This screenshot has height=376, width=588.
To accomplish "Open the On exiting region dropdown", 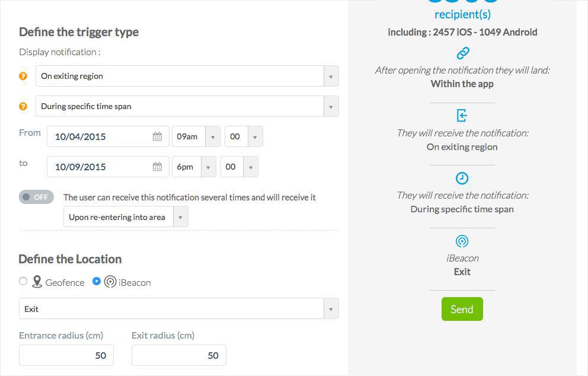I will tap(187, 76).
